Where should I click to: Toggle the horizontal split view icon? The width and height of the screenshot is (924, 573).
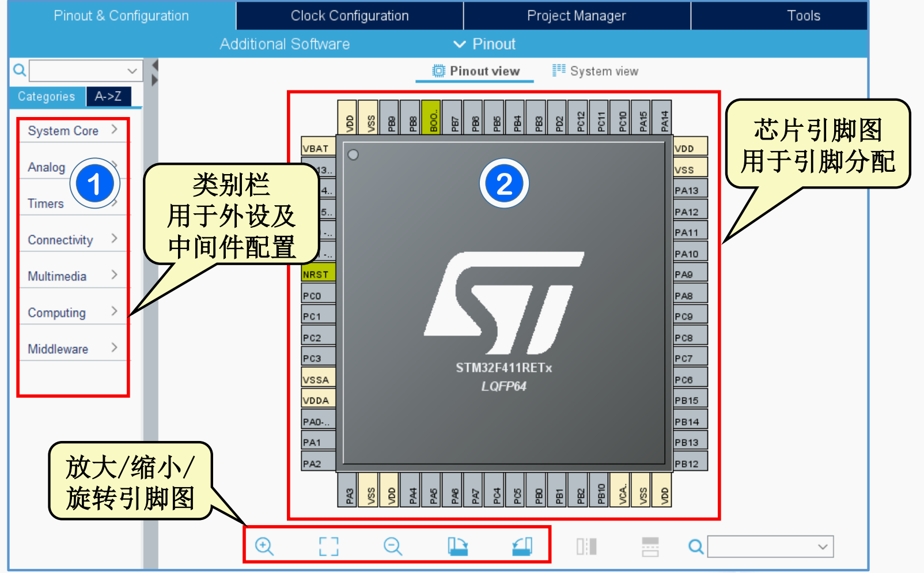pyautogui.click(x=650, y=546)
